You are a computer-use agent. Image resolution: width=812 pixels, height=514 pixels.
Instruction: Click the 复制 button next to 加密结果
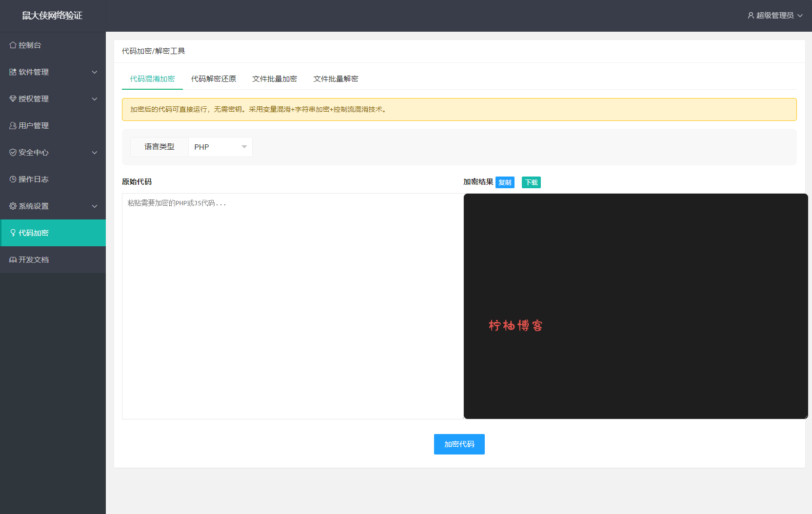click(505, 182)
